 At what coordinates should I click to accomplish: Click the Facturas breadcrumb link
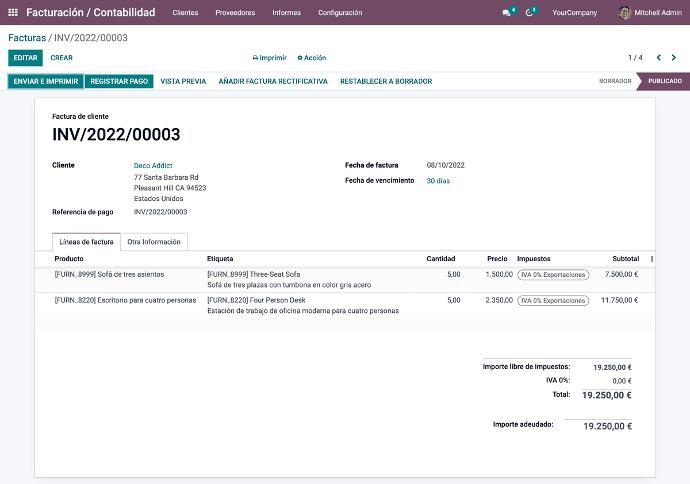click(27, 38)
